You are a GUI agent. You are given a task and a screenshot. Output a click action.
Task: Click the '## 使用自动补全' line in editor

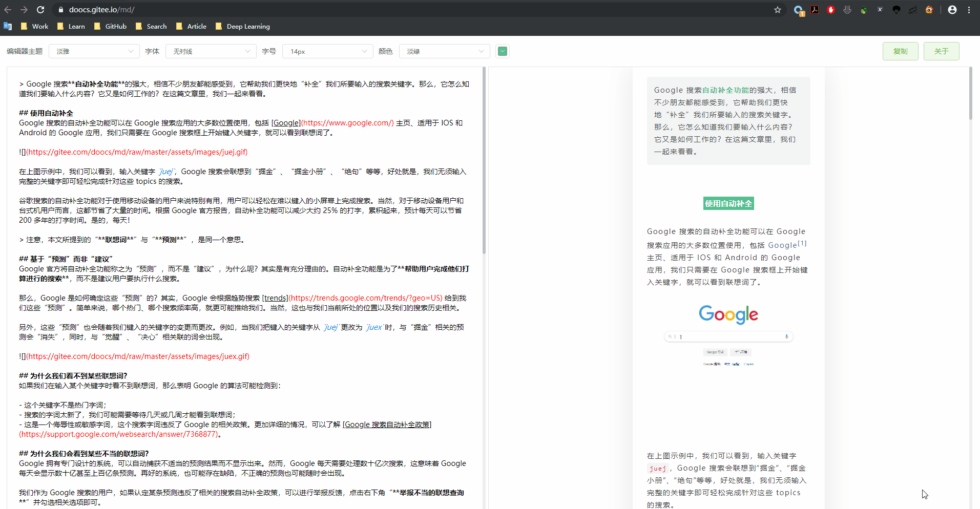[x=46, y=113]
